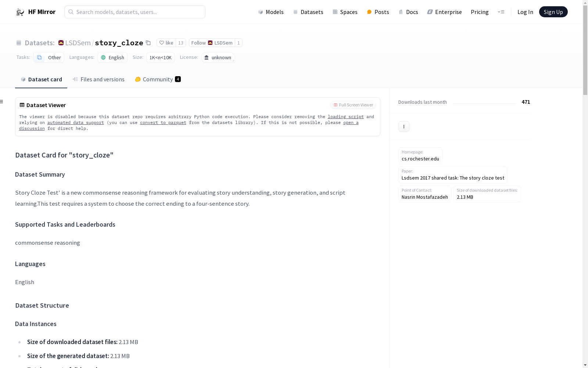588x368 pixels.
Task: Open the cs.rochester.edu homepage link
Action: (420, 155)
